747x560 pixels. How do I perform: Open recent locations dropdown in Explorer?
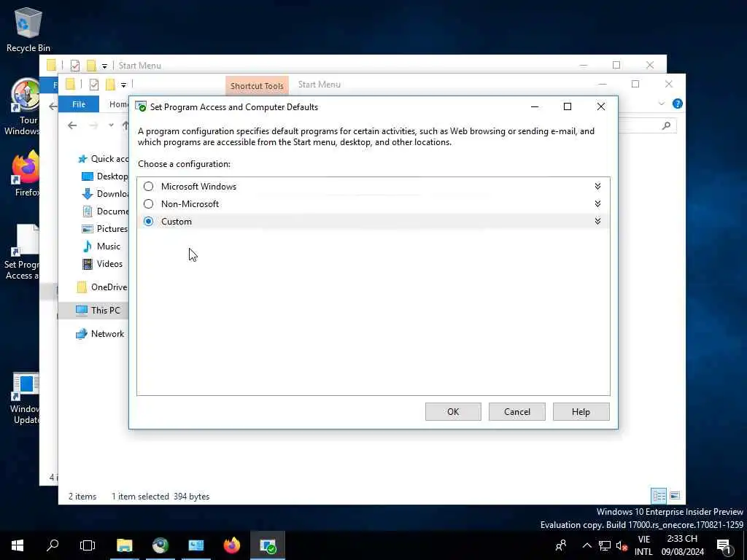tap(111, 125)
